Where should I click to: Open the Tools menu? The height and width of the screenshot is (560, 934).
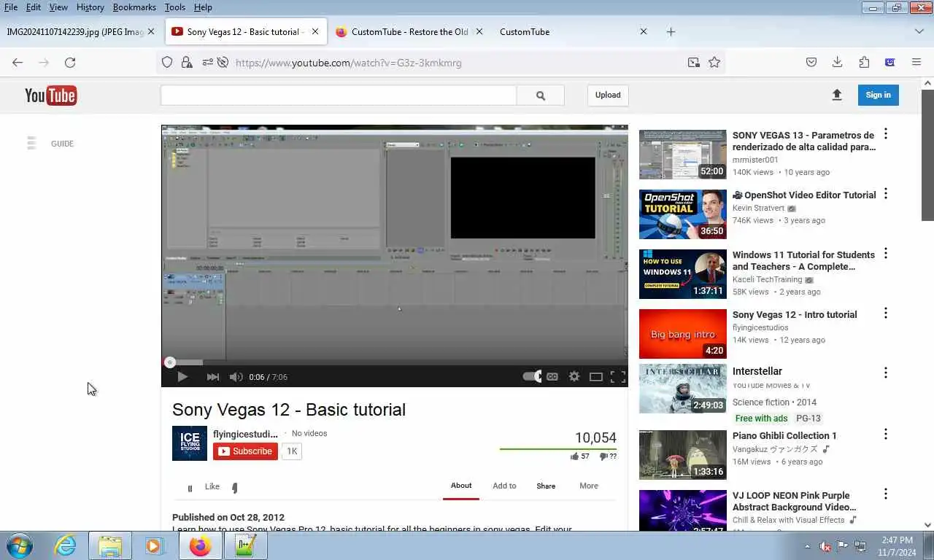[x=174, y=7]
